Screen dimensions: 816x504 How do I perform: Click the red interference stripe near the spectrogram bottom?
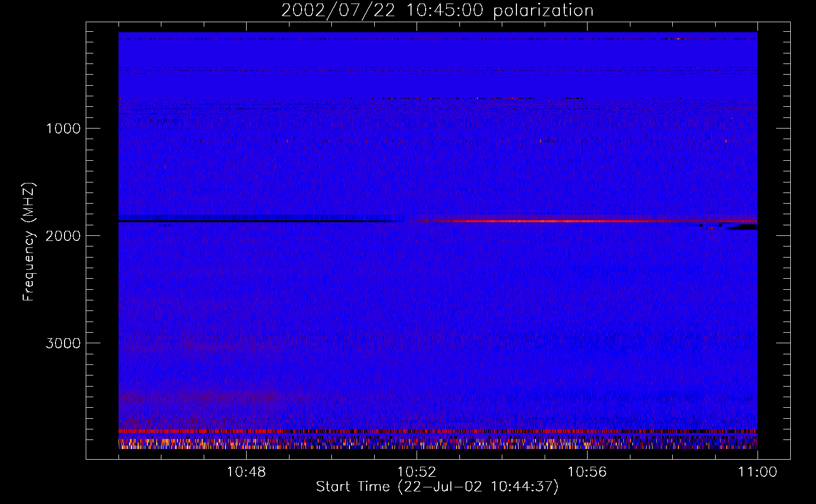tap(438, 431)
